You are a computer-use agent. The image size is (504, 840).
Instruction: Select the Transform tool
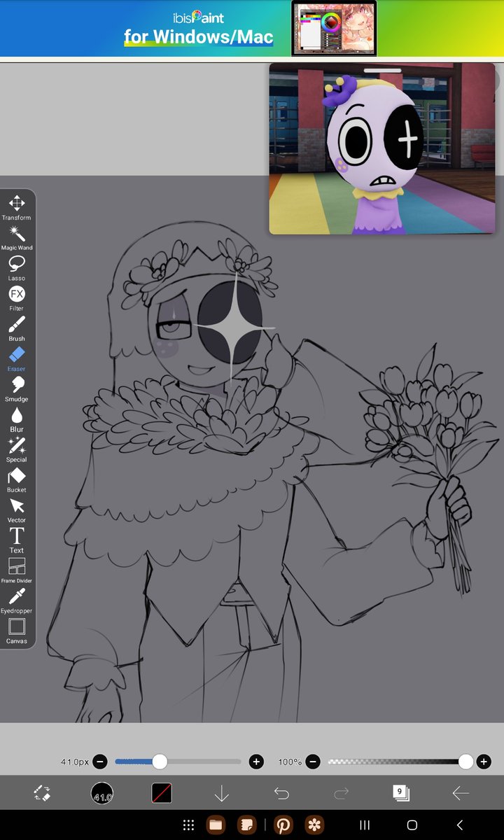coord(16,208)
